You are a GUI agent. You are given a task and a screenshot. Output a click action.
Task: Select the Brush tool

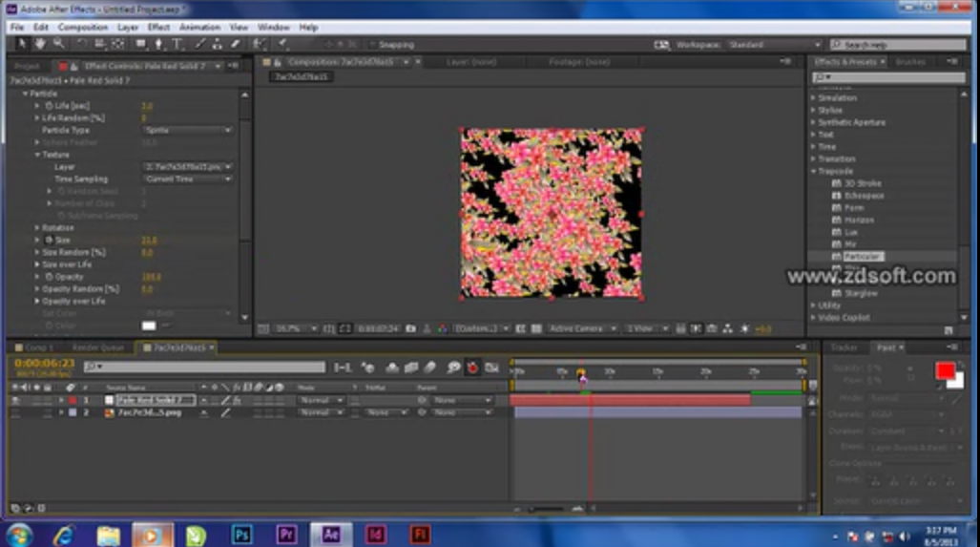200,44
